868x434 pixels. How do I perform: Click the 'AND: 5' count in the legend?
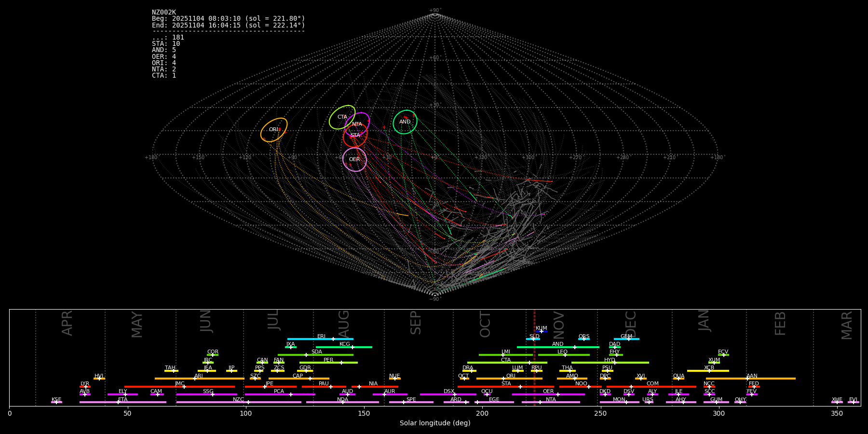(164, 50)
